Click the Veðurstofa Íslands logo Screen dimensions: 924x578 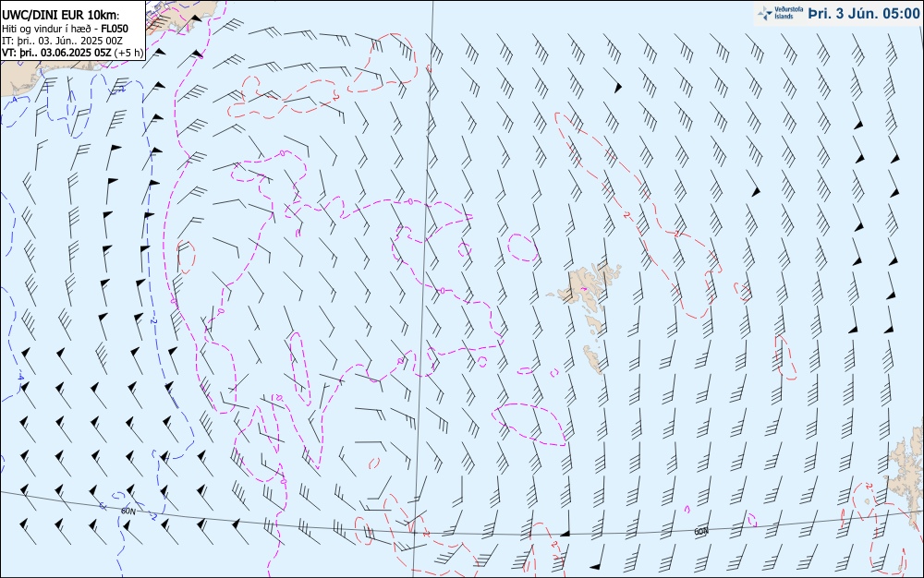780,13
